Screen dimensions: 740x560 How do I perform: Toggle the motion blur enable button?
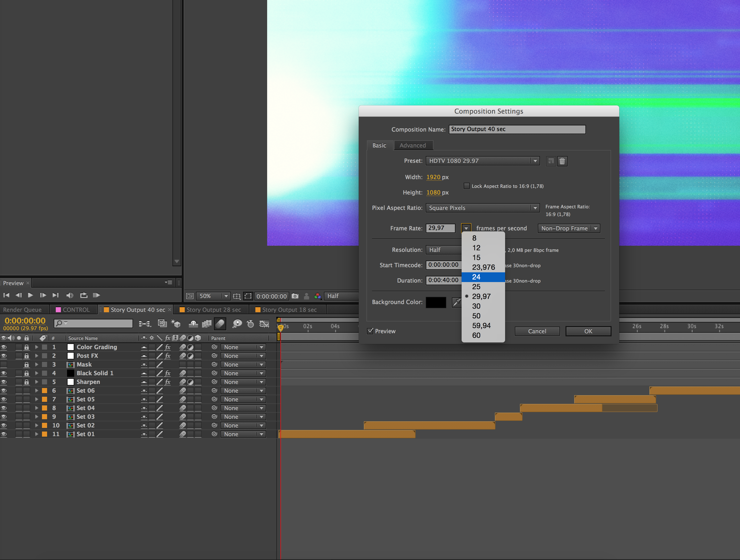220,324
